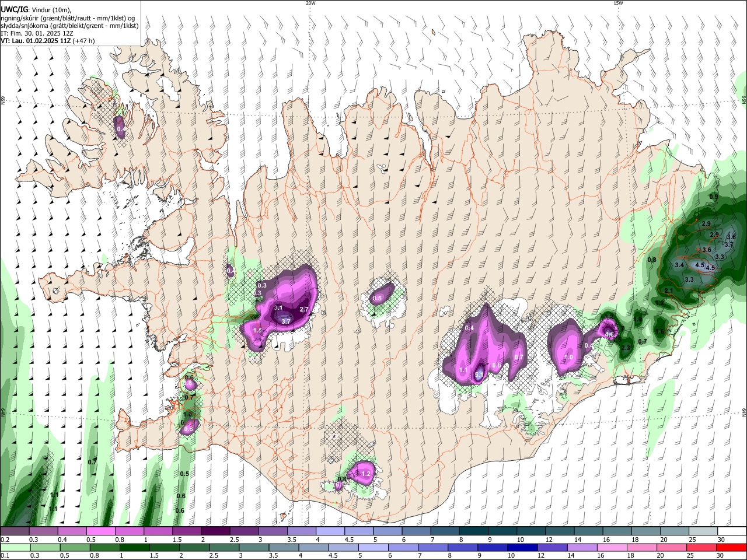Pick the dark green 1–1.5 swatch, bottom legend row
Viewport: 747px width, 560px height.
click(135, 547)
